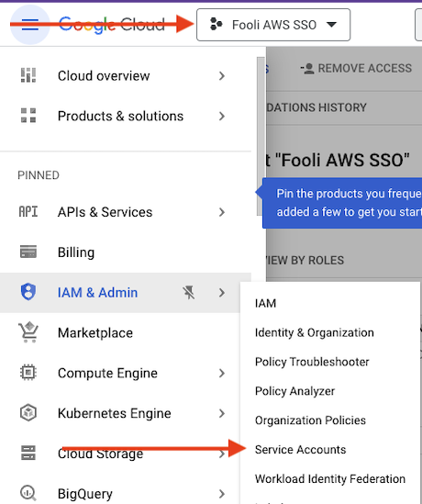Click the Products & solutions grid icon
This screenshot has height=504, width=422.
click(x=28, y=116)
